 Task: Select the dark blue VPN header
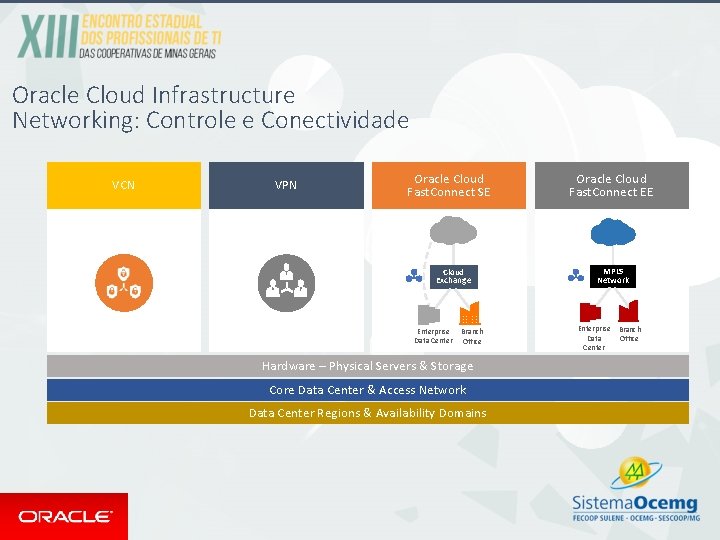[x=286, y=186]
